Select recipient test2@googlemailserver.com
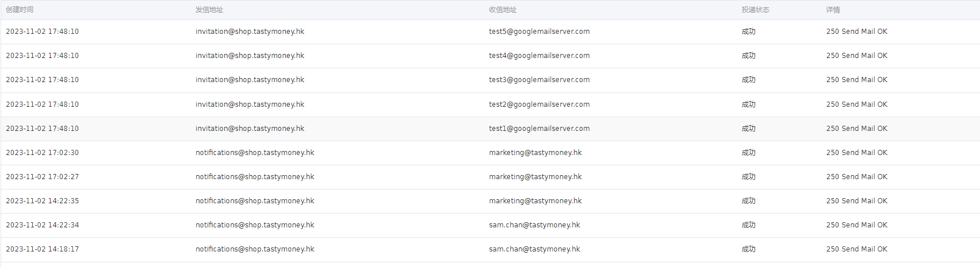Screen dimensions: 980x267 coord(539,105)
